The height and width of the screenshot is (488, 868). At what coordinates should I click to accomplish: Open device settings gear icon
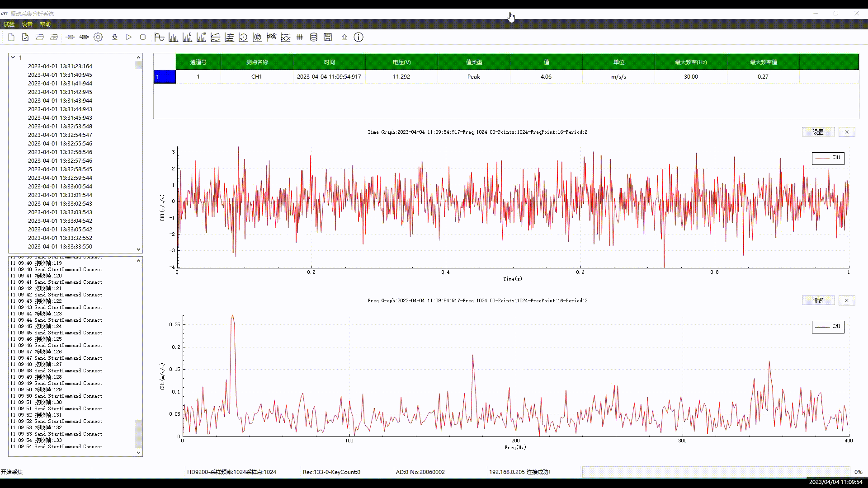(x=98, y=38)
